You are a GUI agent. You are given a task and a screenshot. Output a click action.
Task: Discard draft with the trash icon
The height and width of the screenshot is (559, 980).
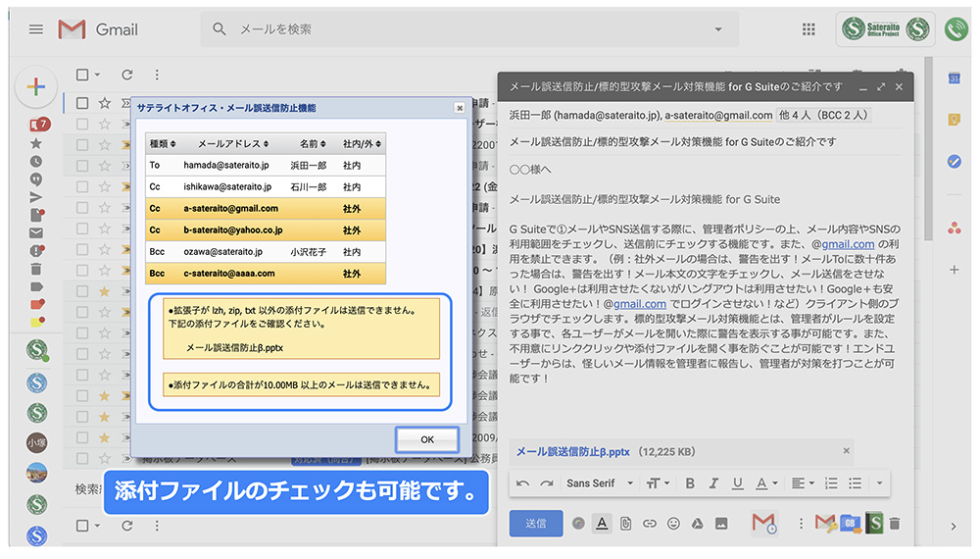tap(894, 524)
